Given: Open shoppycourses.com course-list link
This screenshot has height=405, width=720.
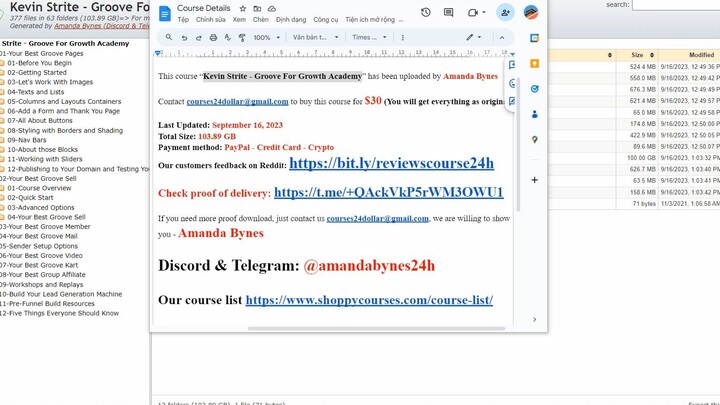Looking at the screenshot, I should pos(369,300).
